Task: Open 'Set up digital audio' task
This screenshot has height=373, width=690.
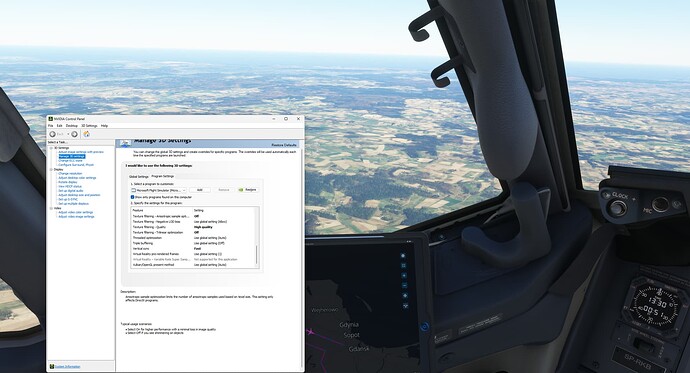Action: 71,191
